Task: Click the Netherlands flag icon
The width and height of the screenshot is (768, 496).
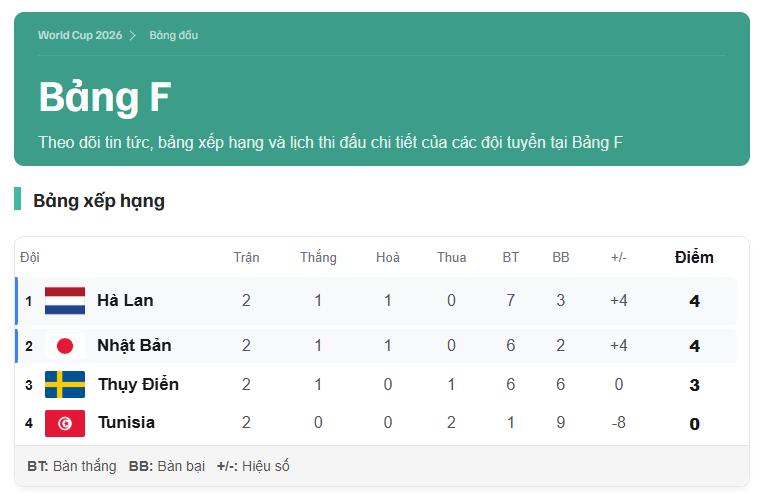Action: coord(65,301)
